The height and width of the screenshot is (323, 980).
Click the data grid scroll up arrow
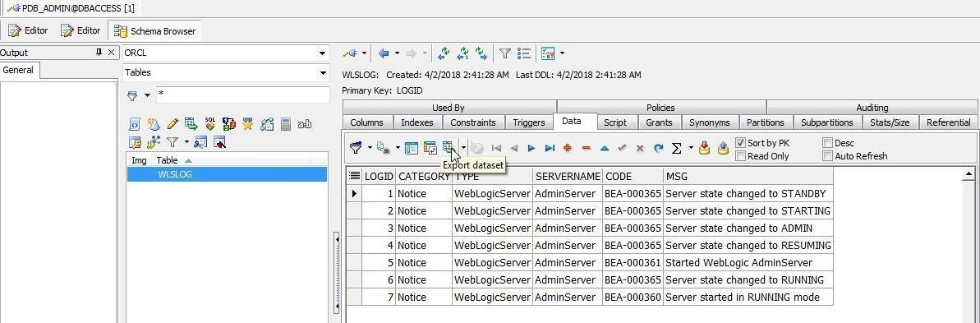click(x=969, y=174)
